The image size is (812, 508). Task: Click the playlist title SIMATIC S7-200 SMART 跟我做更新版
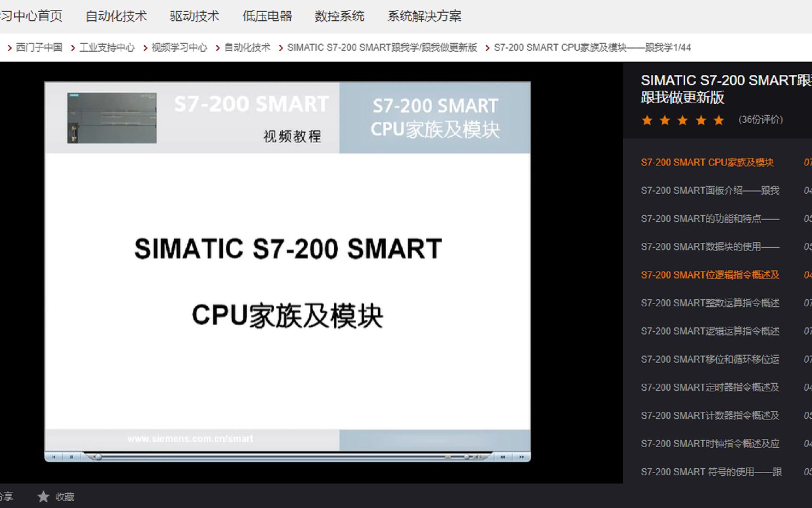pyautogui.click(x=726, y=89)
